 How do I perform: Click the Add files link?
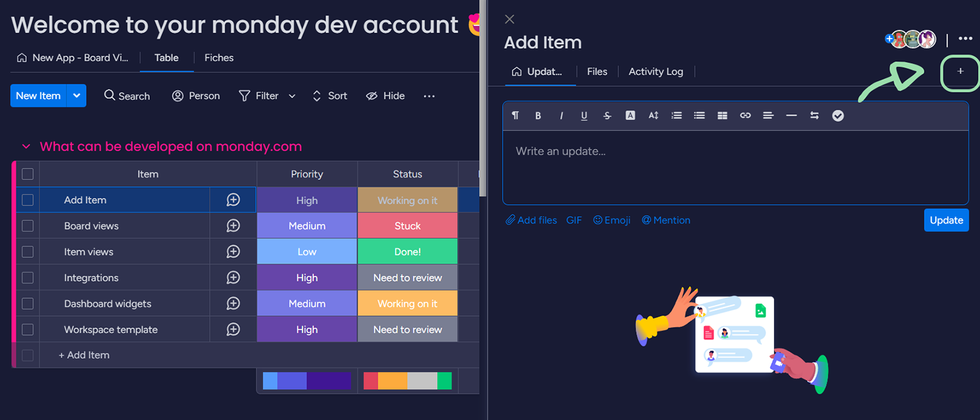[x=531, y=220]
